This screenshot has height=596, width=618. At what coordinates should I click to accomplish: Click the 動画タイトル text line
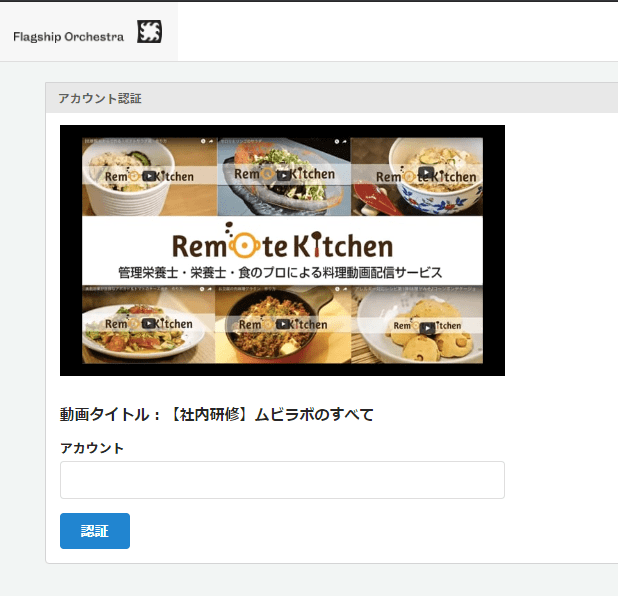216,414
